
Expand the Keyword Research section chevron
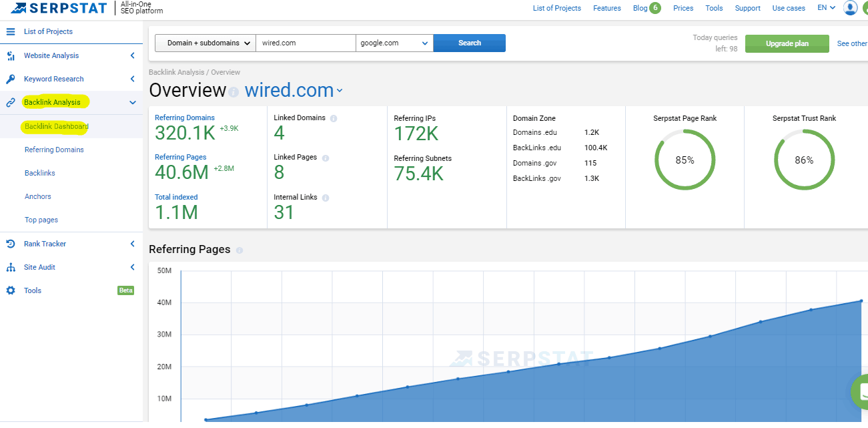[x=133, y=79]
